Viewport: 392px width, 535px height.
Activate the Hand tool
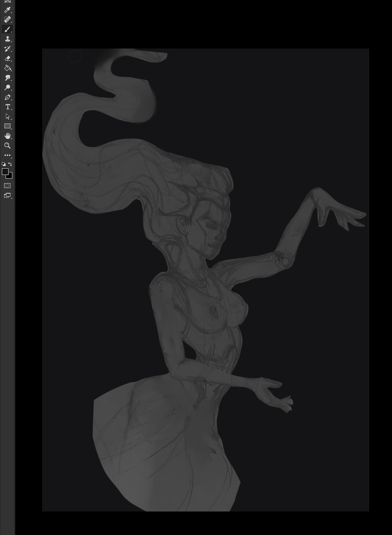tap(7, 136)
